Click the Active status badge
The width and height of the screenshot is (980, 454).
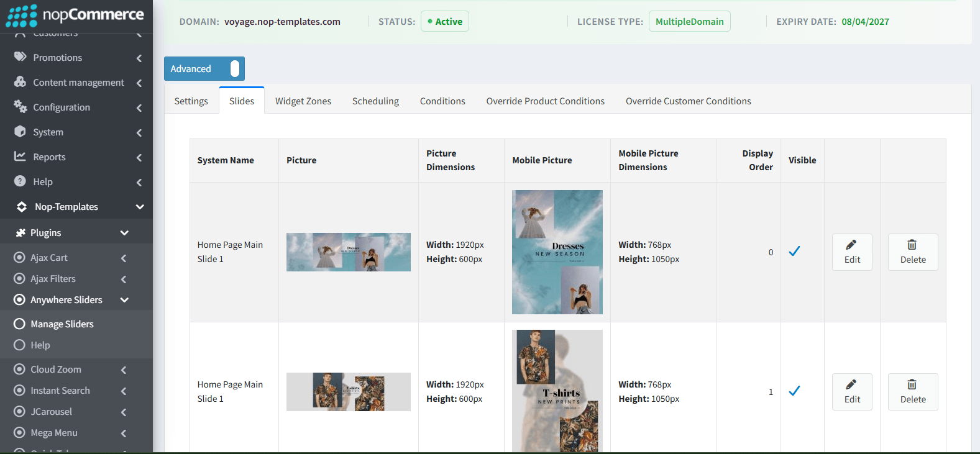coord(445,21)
